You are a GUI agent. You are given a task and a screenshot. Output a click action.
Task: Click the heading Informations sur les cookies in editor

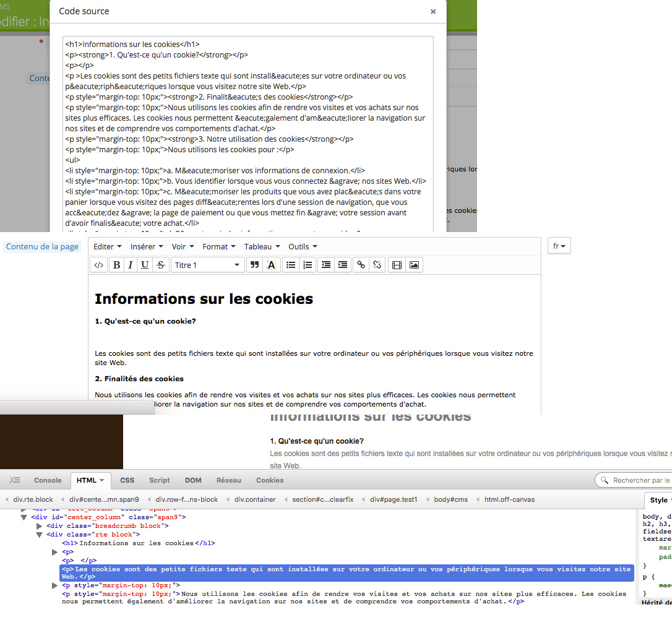click(204, 299)
